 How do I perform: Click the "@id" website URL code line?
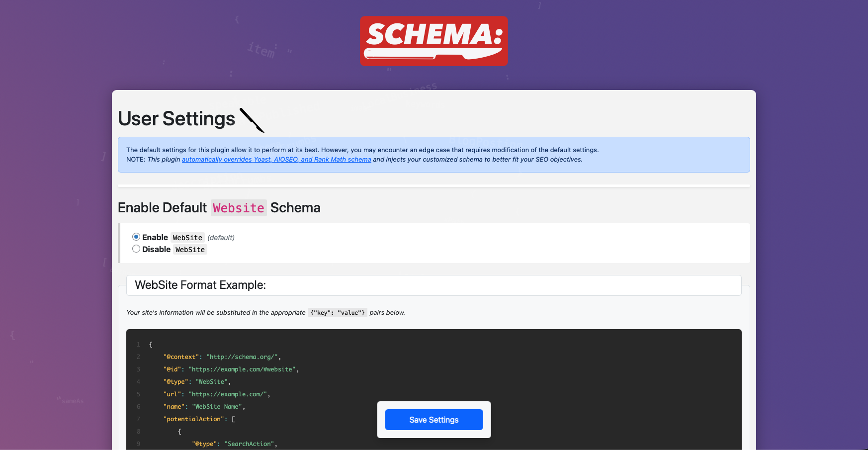[231, 369]
